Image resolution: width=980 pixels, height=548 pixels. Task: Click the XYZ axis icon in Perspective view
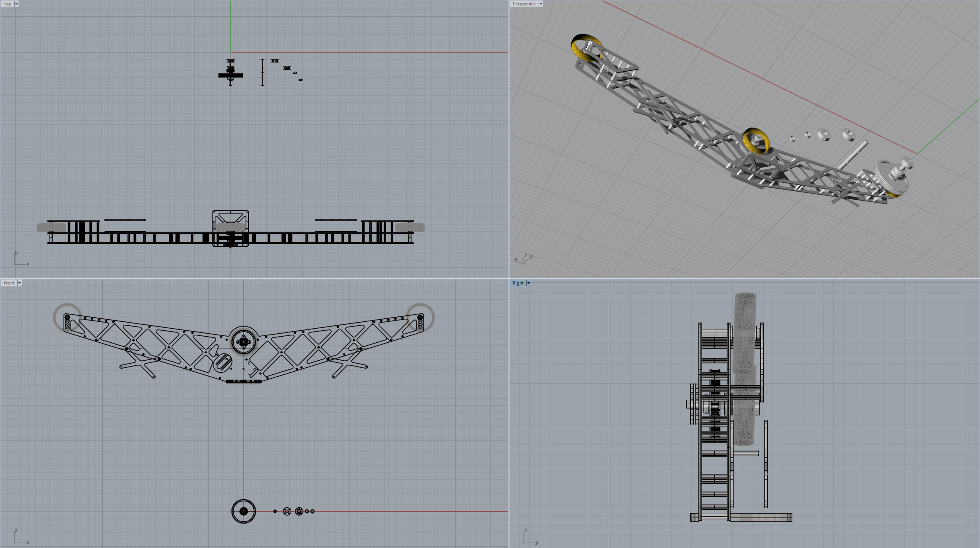523,259
